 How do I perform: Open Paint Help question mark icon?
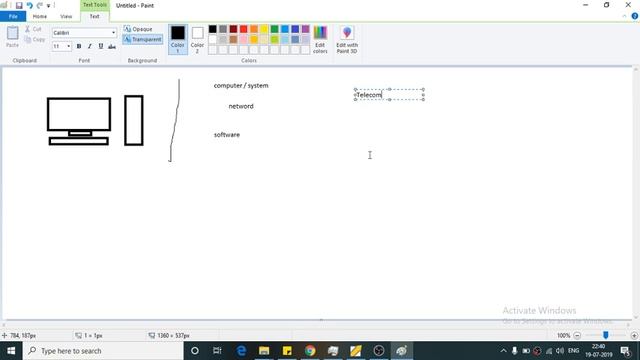(x=634, y=16)
